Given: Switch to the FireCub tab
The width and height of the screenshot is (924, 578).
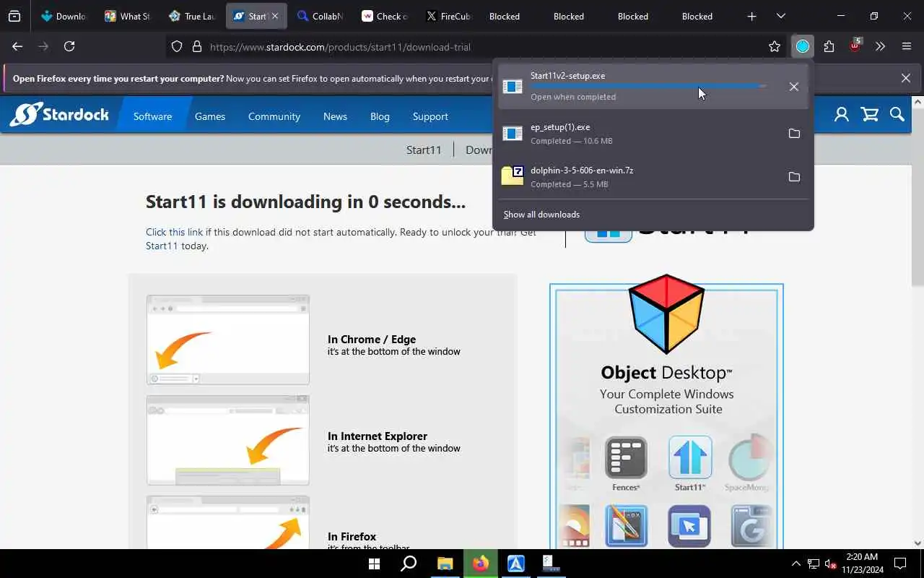Looking at the screenshot, I should (449, 16).
